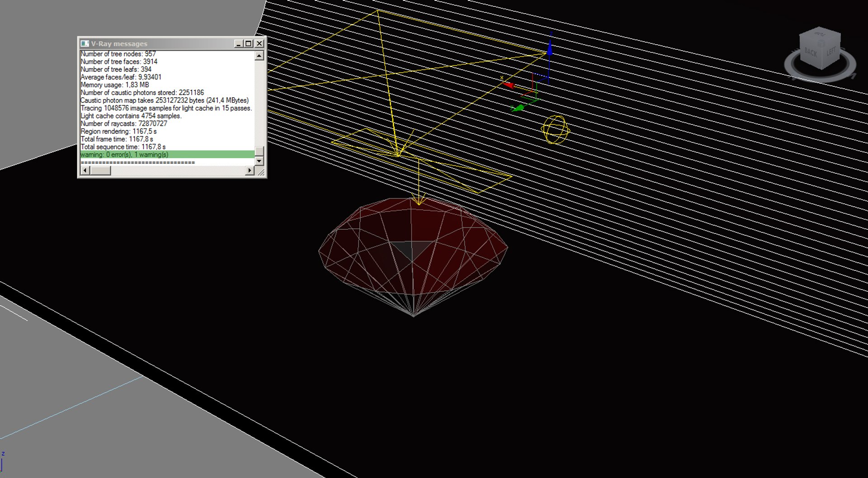868x478 pixels.
Task: Maximize the V-Ray messages window
Action: [x=249, y=43]
